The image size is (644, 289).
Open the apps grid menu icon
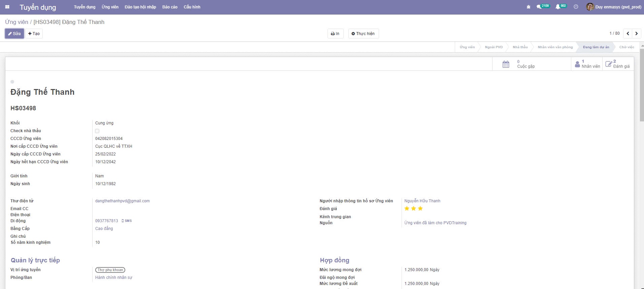point(7,7)
